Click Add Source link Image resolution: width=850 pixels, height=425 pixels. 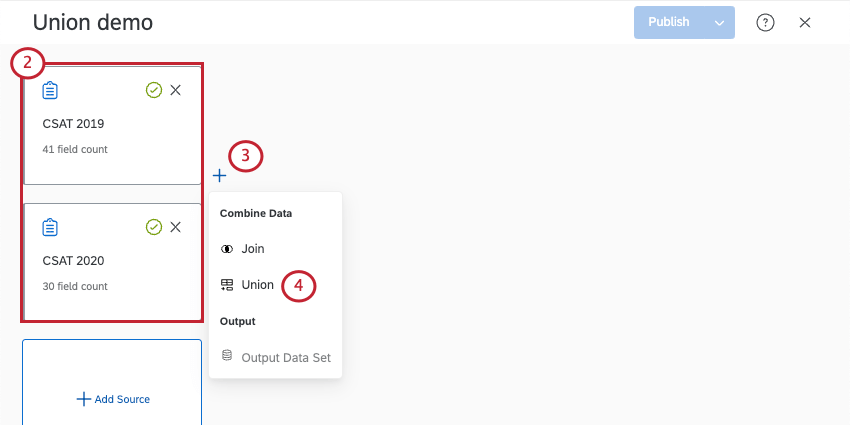point(113,399)
